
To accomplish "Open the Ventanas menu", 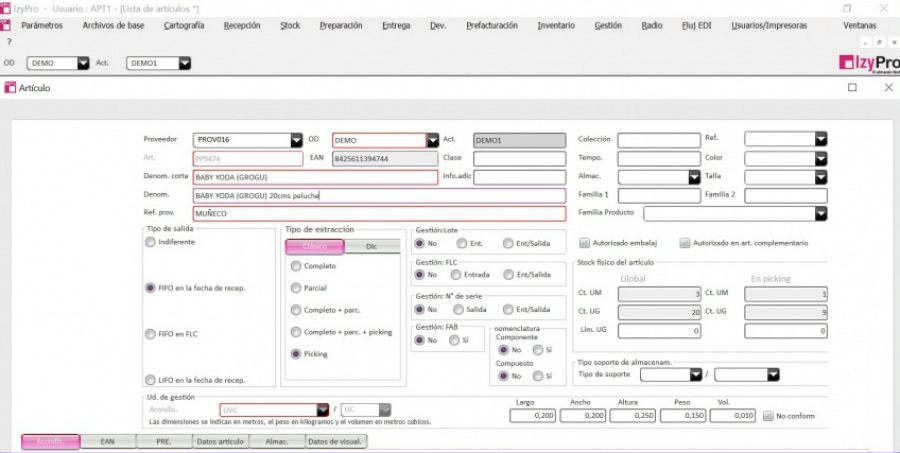I will click(860, 25).
